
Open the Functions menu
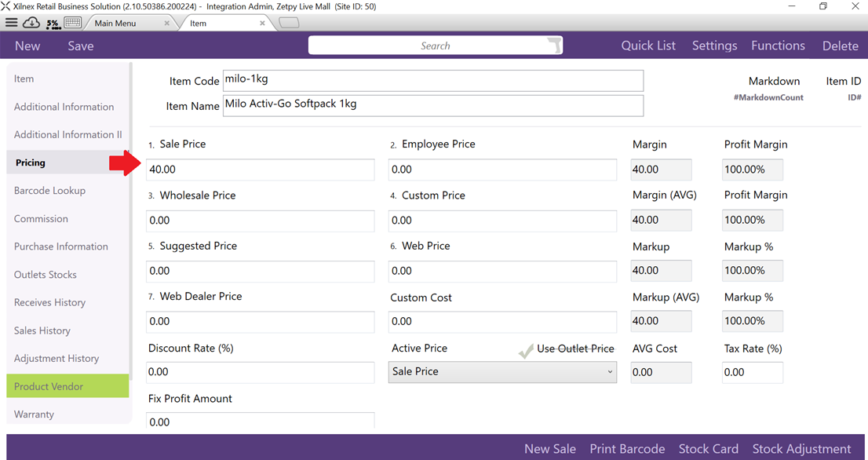coord(777,46)
